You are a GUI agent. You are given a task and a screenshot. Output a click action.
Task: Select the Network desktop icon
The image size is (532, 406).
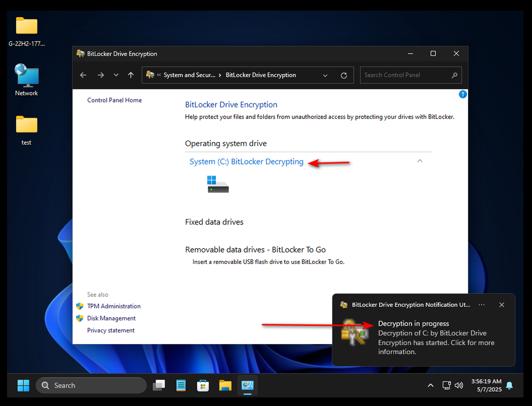[26, 80]
